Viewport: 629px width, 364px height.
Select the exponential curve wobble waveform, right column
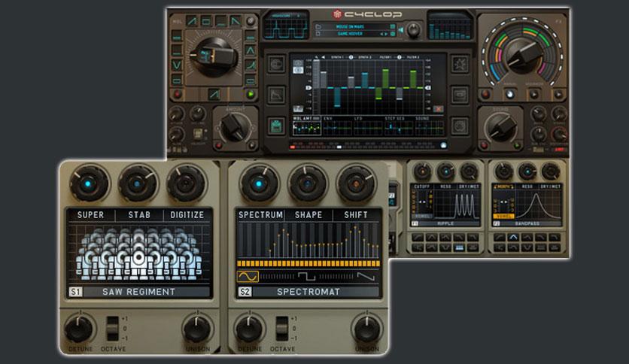pyautogui.click(x=251, y=65)
